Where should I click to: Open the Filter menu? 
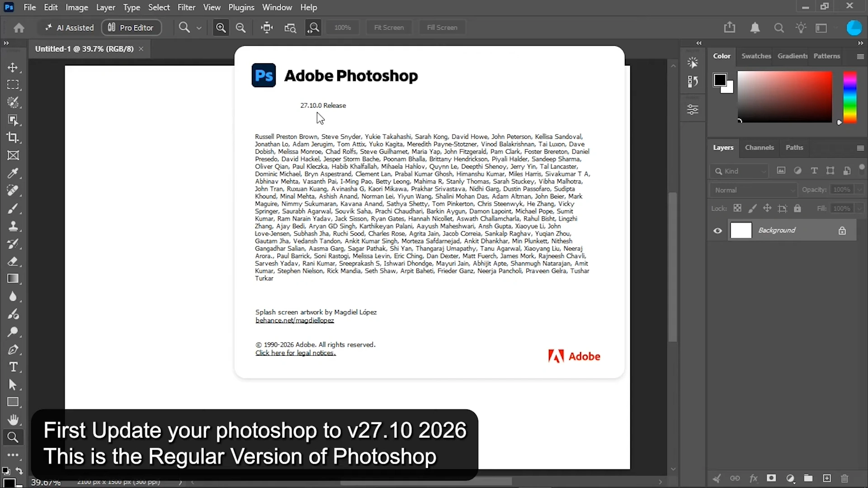point(186,7)
